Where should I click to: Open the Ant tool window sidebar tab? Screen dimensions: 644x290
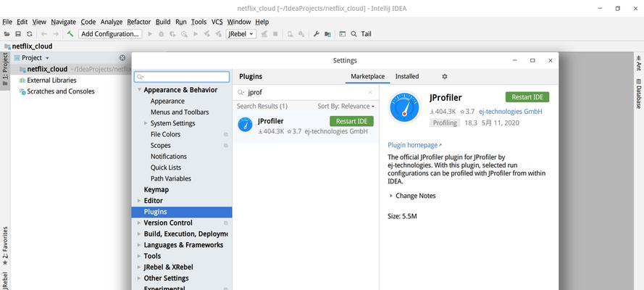(639, 64)
